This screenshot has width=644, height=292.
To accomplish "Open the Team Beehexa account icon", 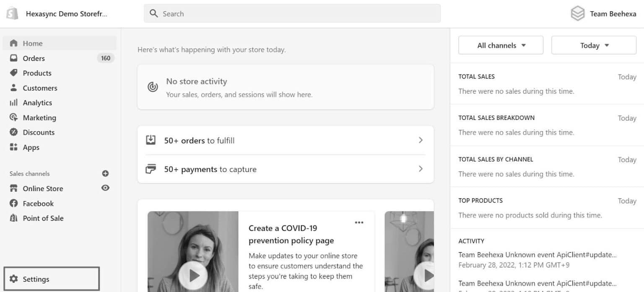I will (x=577, y=13).
